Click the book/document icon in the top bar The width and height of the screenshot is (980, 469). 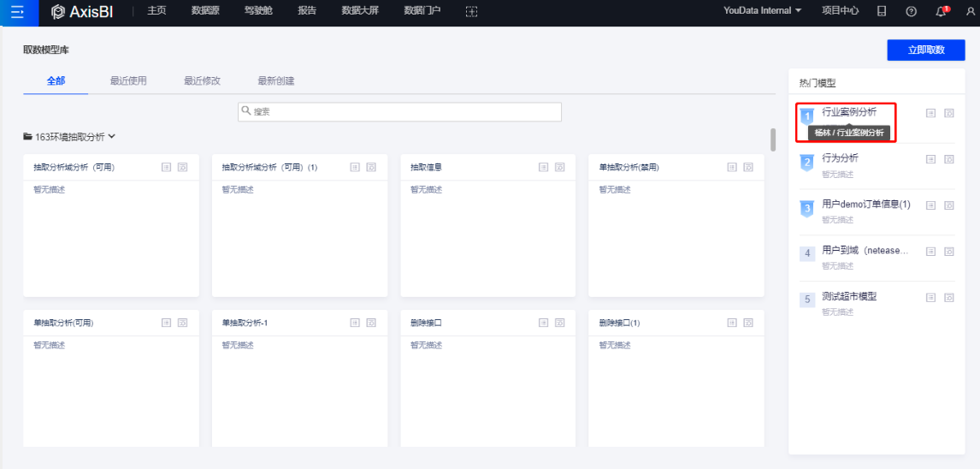[x=882, y=11]
